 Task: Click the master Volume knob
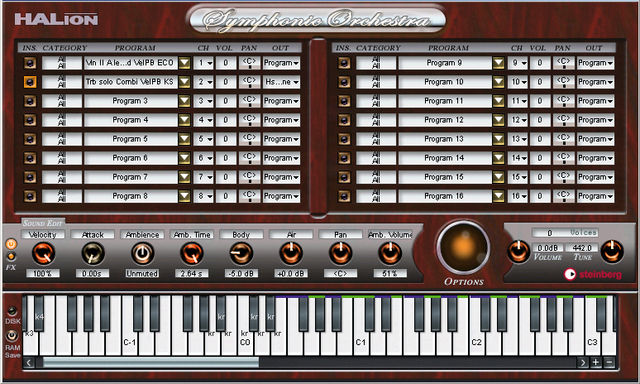pyautogui.click(x=518, y=251)
